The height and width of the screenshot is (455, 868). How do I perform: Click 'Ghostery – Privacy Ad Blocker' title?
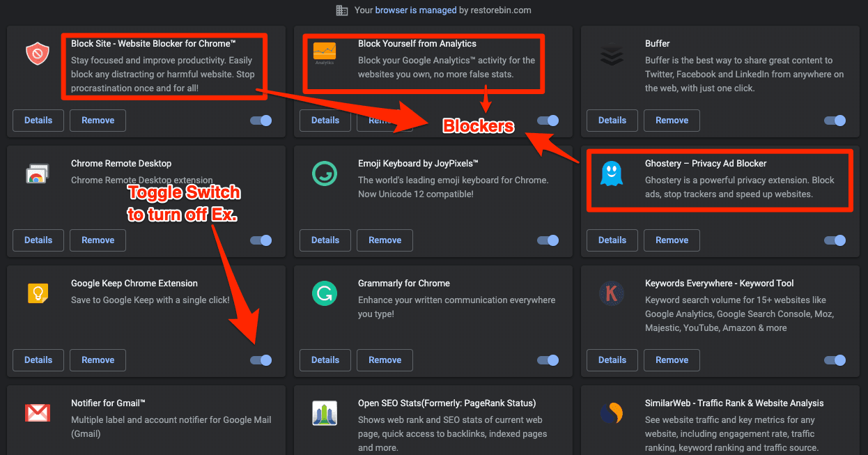coord(706,164)
